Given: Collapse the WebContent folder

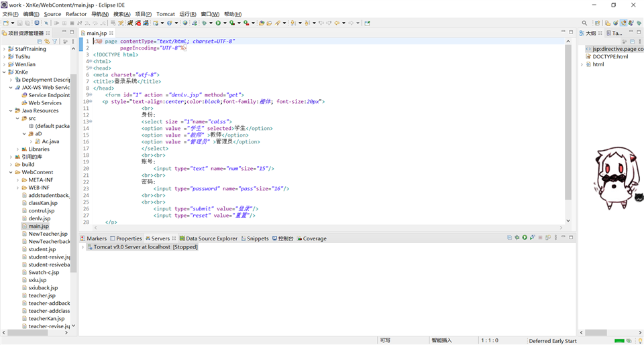Looking at the screenshot, I should (11, 172).
